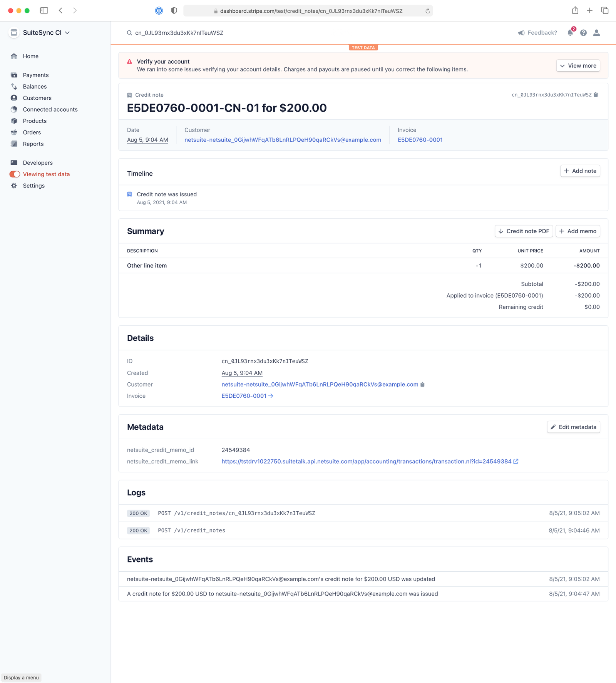Click Edit metadata button
This screenshot has height=683, width=616.
(x=573, y=427)
